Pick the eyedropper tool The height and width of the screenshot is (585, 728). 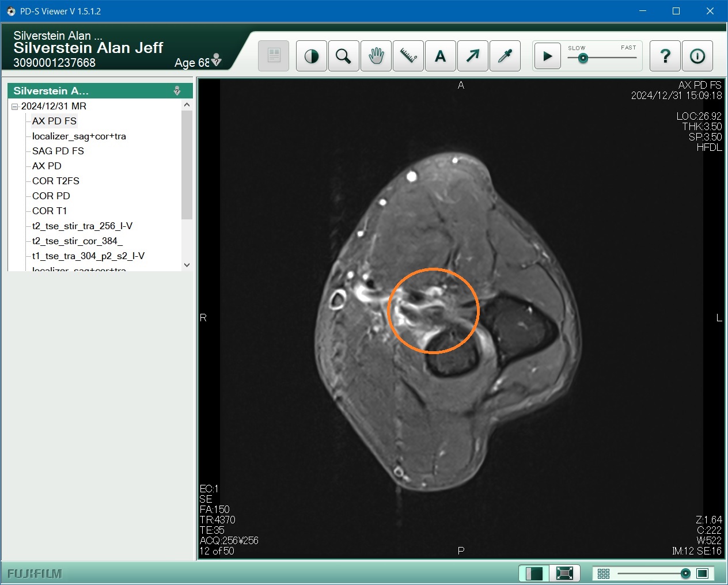pos(505,56)
